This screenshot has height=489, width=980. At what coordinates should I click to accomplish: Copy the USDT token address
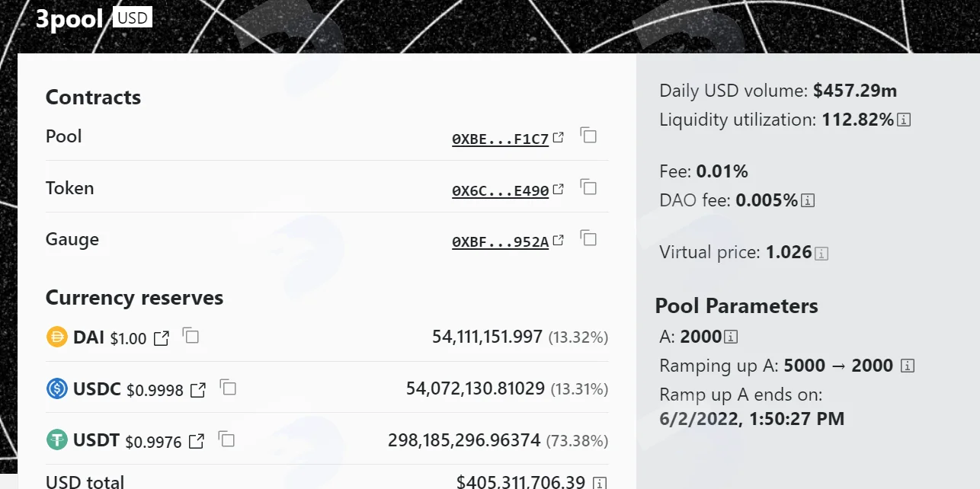226,439
